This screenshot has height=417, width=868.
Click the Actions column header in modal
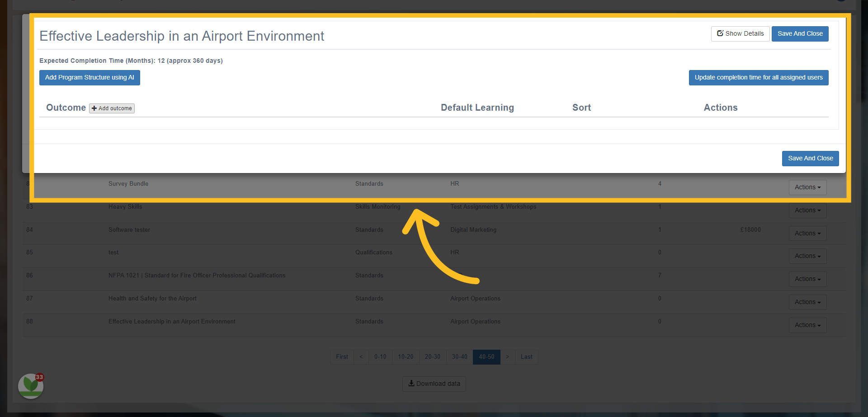[721, 108]
